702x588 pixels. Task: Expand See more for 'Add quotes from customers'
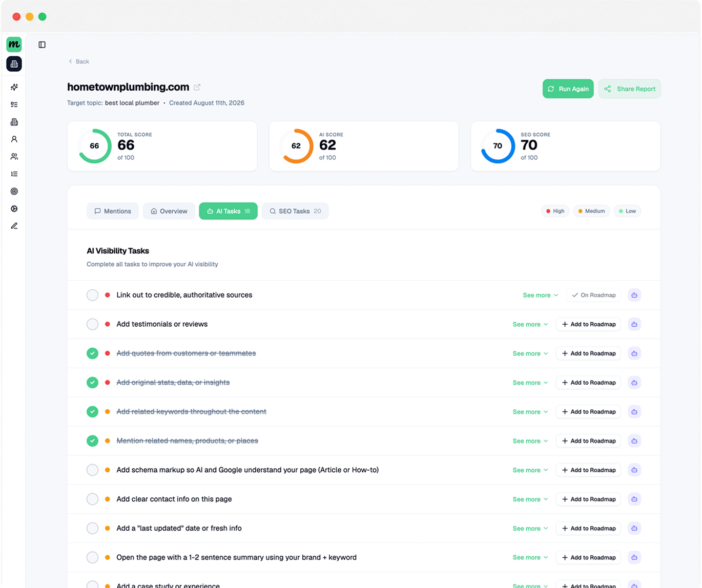[530, 354]
